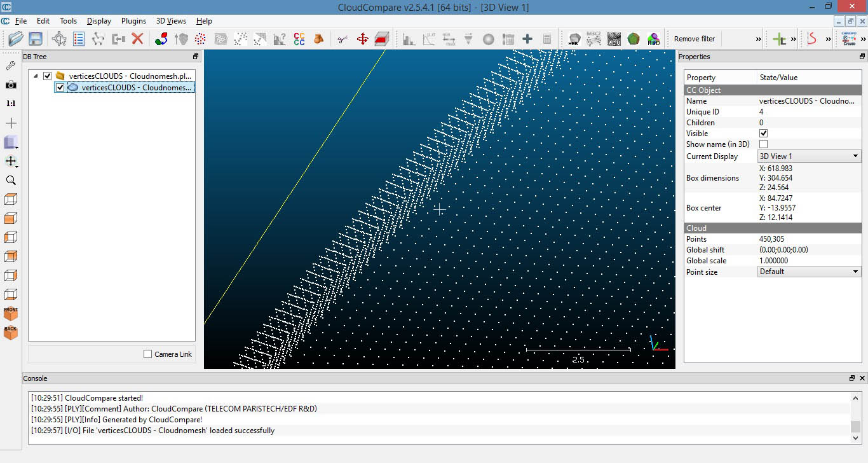The image size is (868, 463).
Task: Uncheck the Visible property checkbox
Action: [x=764, y=134]
